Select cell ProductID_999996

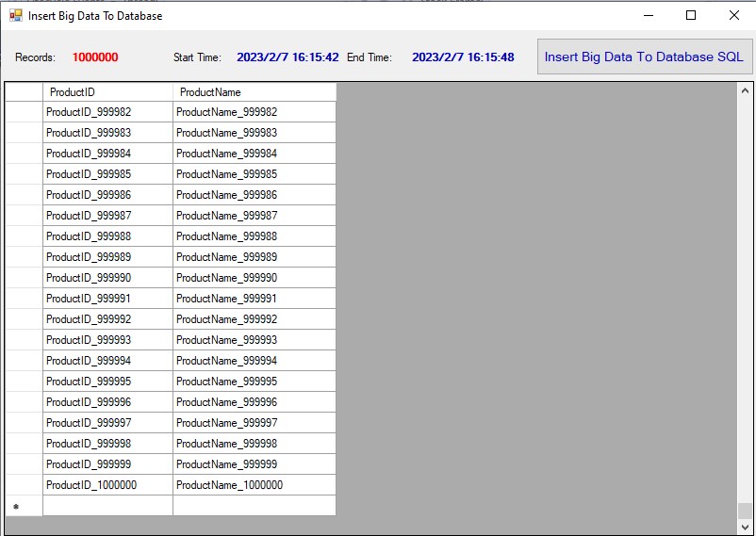[x=108, y=402]
